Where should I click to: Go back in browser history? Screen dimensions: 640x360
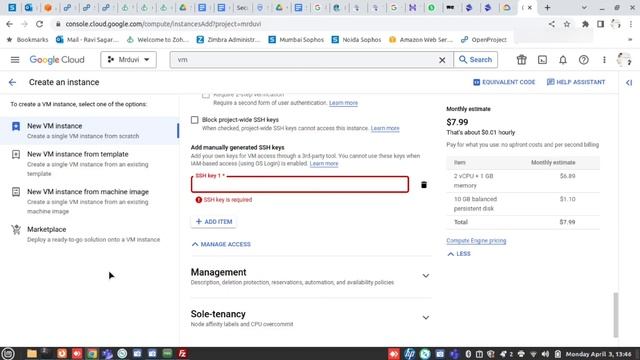click(9, 24)
